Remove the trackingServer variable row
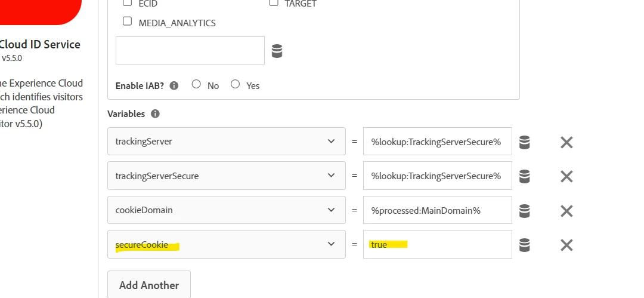 point(566,142)
